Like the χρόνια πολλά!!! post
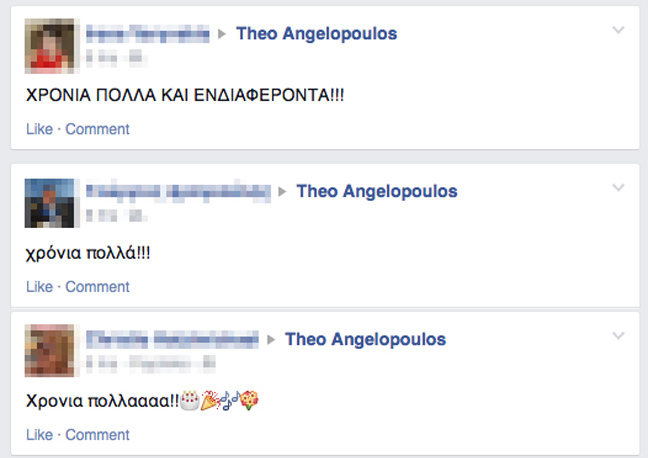648x458 pixels. [x=40, y=286]
